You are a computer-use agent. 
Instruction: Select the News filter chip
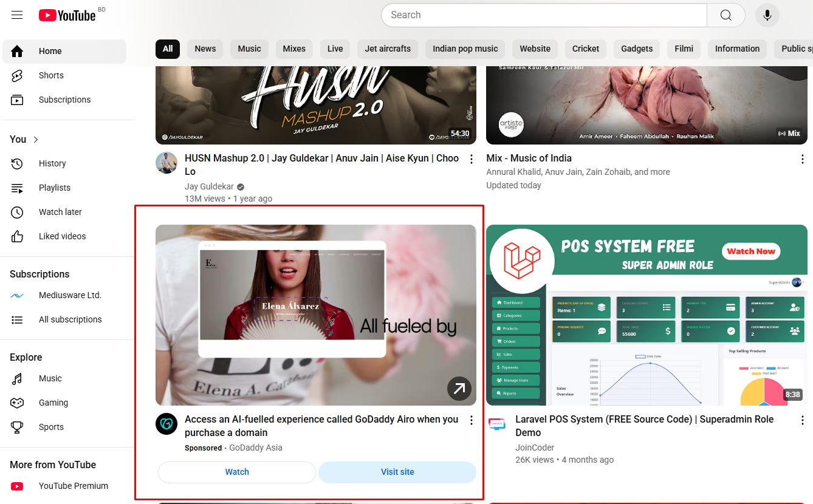[205, 49]
